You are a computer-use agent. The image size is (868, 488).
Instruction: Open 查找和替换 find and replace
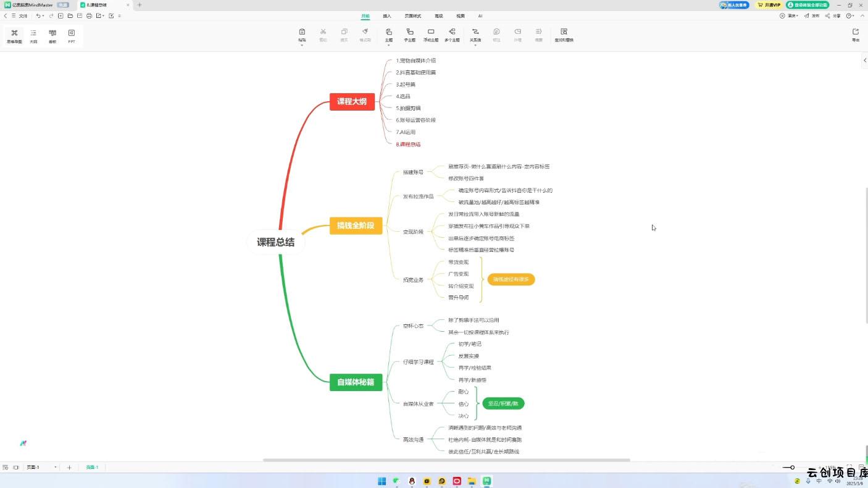[564, 35]
